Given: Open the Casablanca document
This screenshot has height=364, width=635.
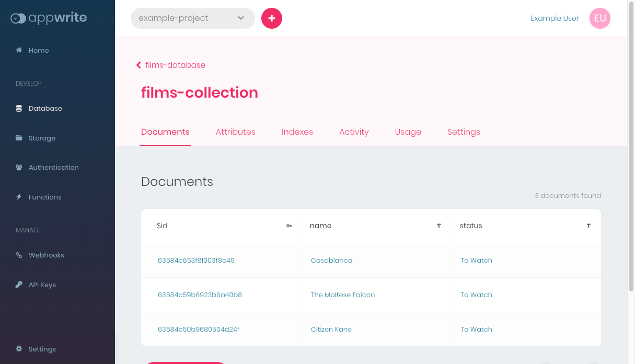Looking at the screenshot, I should (x=331, y=261).
